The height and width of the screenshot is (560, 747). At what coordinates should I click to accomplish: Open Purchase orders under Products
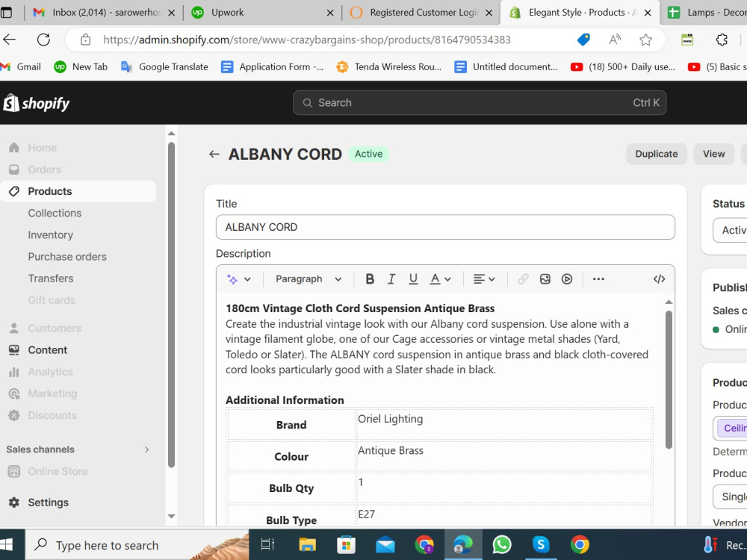(67, 257)
